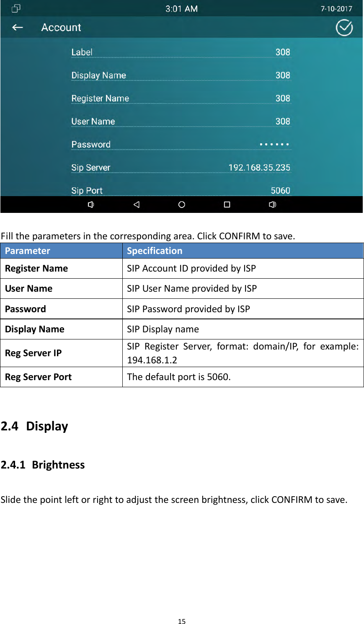The image size is (364, 624).
Task: Tap the back arrow in Account header
Action: tap(18, 28)
